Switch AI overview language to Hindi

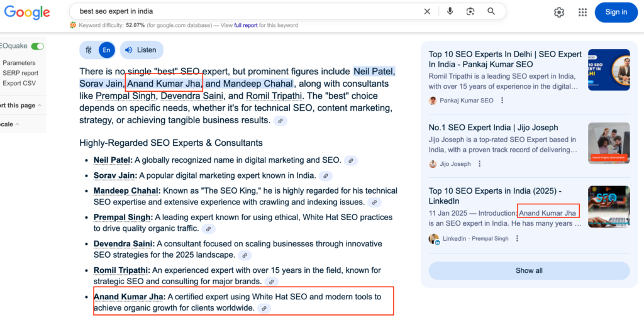pos(89,50)
